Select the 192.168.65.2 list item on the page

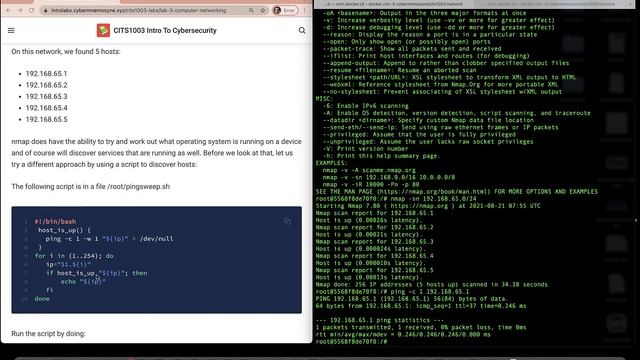coord(47,85)
